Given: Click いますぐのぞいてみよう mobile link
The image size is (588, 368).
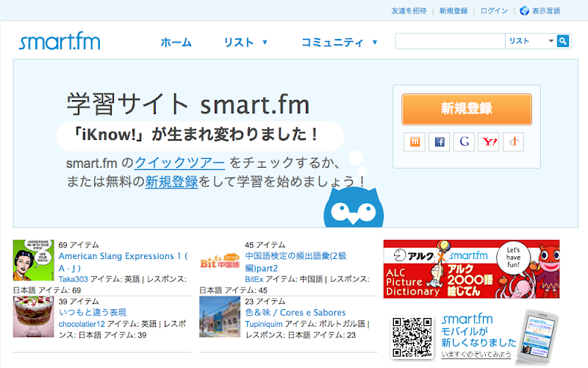Looking at the screenshot, I should point(476,354).
